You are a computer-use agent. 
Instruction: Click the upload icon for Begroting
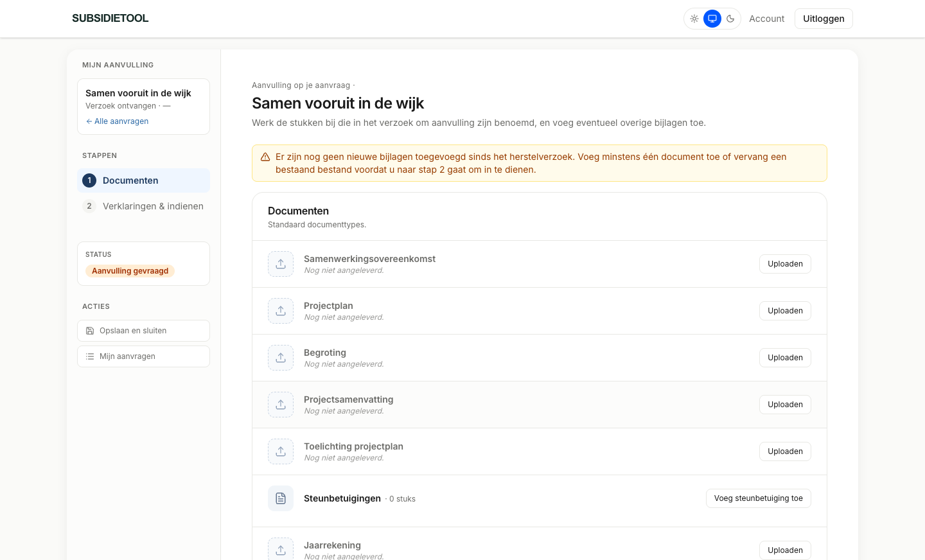point(281,358)
